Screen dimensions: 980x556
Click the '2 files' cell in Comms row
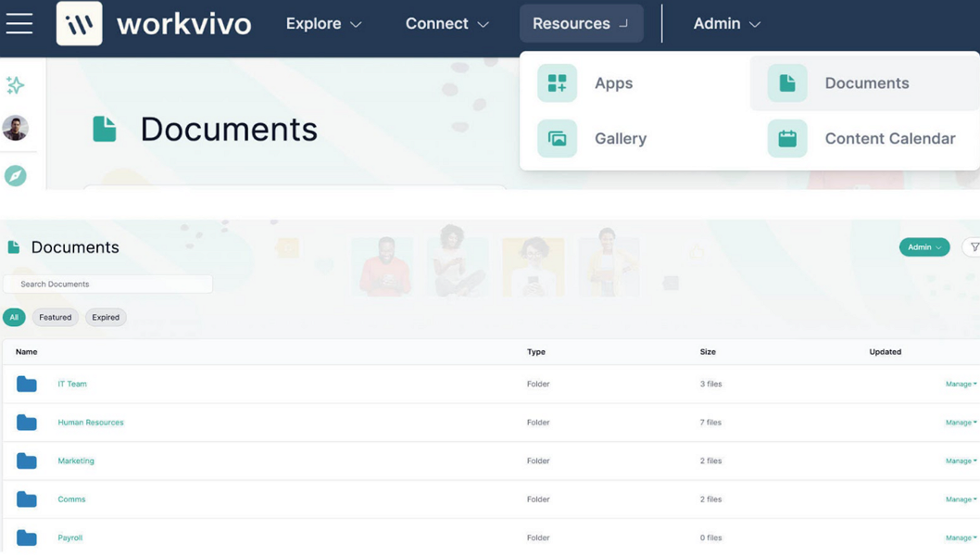click(x=710, y=499)
